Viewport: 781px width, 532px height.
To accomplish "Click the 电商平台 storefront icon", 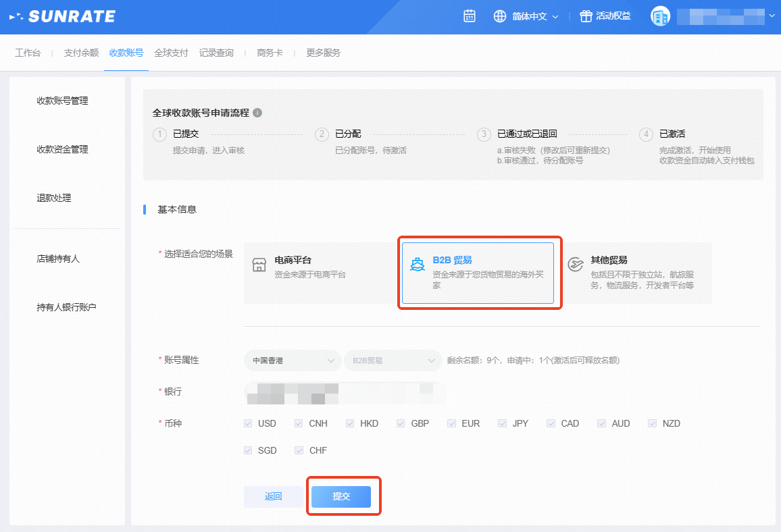I will coord(259,265).
